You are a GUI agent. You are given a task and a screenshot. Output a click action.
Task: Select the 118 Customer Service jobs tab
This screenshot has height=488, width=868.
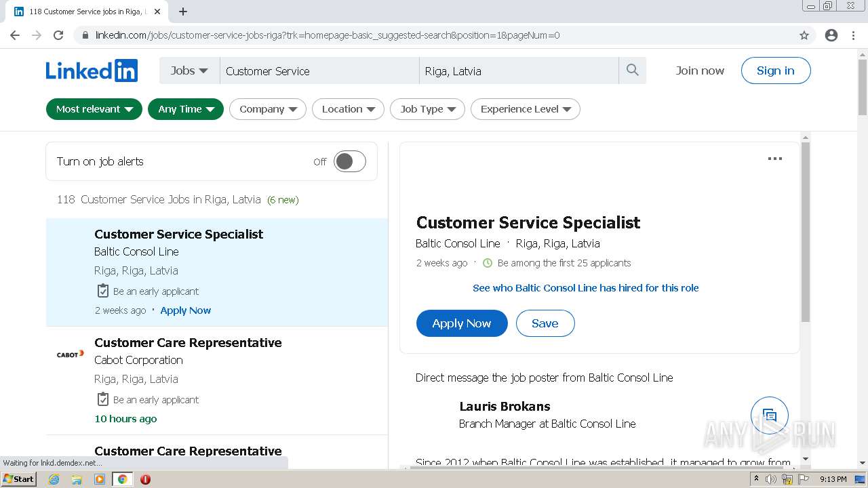pos(85,12)
